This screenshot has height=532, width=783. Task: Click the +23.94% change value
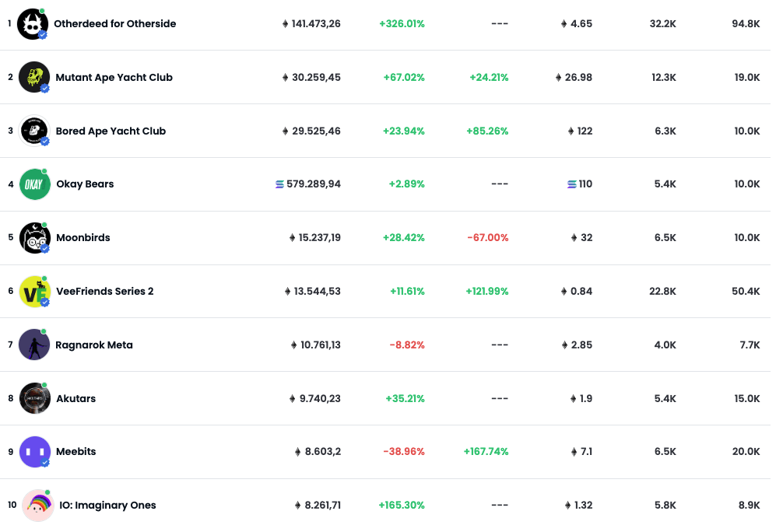[x=403, y=131]
